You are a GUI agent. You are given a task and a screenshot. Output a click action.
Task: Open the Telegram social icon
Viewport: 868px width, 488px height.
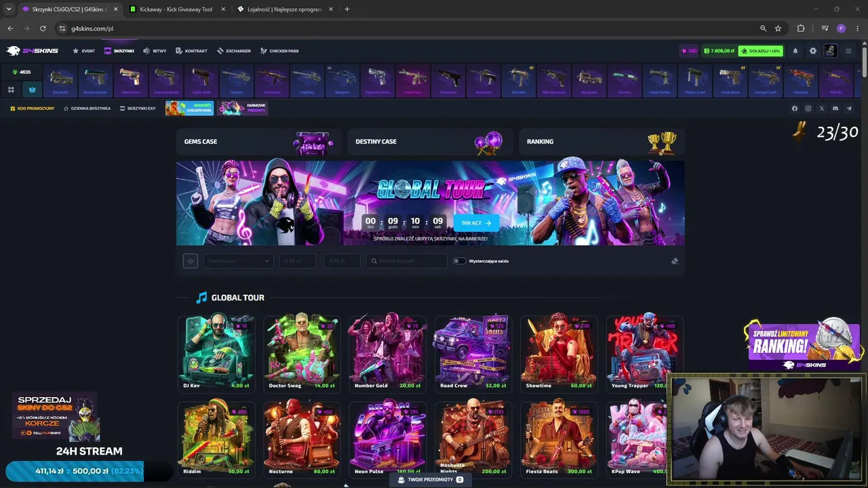coord(849,108)
